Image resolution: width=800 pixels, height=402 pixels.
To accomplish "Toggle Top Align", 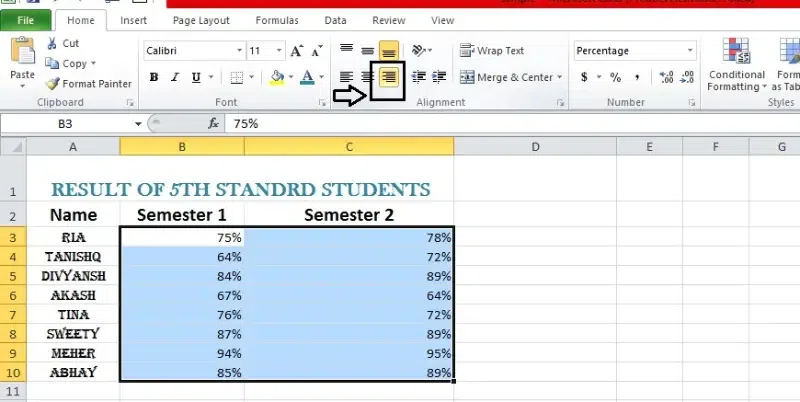I will 346,50.
